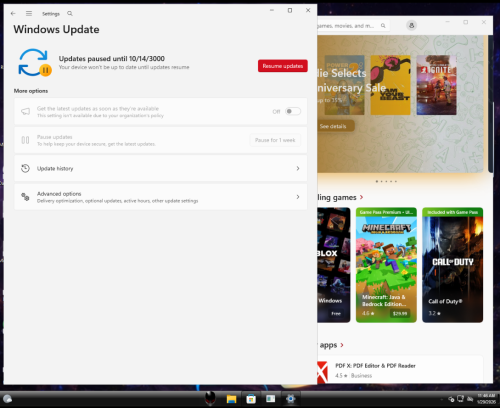Click the 'More options' label

pos(31,91)
